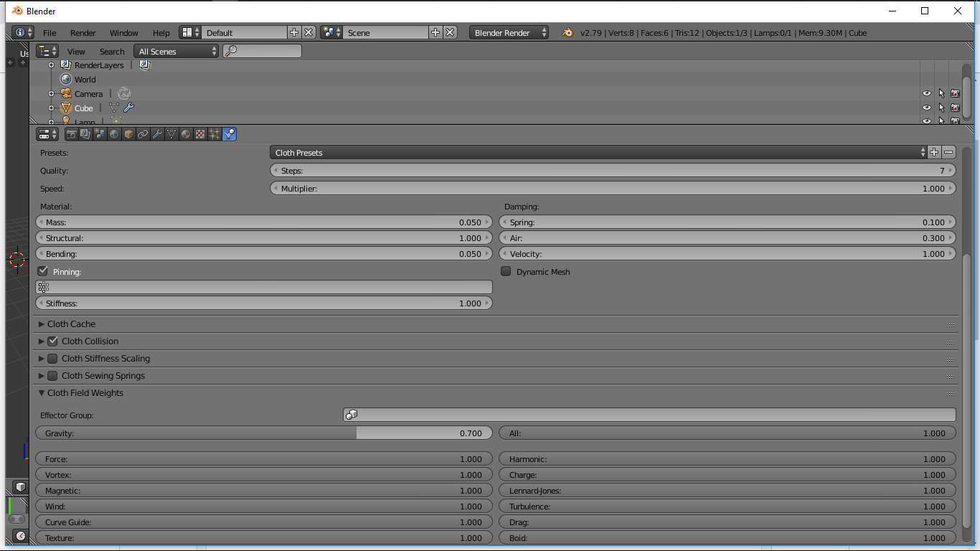Hide the Camera in viewport with eye icon

point(927,93)
